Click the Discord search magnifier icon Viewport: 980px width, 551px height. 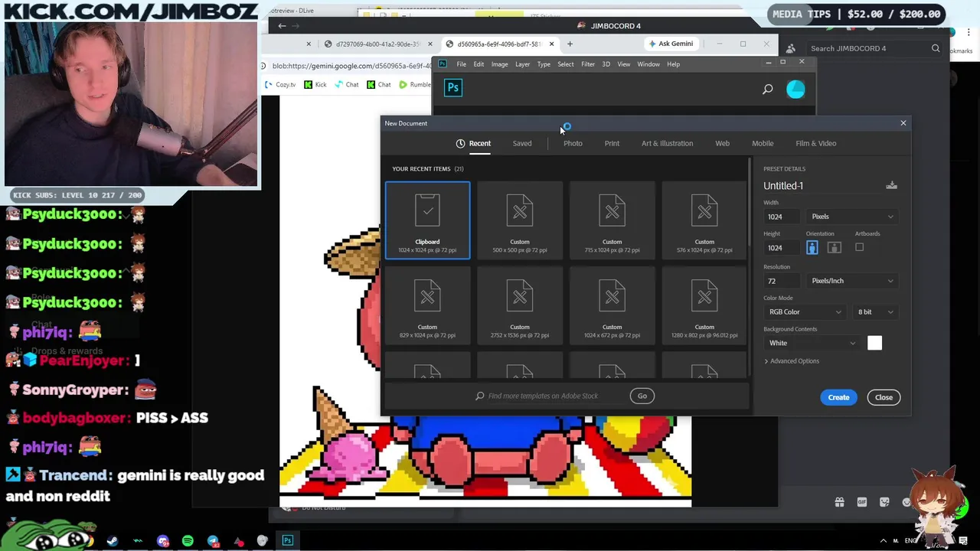click(936, 48)
